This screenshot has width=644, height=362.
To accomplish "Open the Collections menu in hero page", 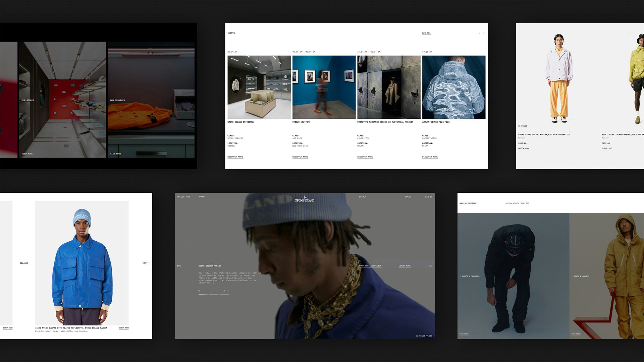I will coord(183,197).
